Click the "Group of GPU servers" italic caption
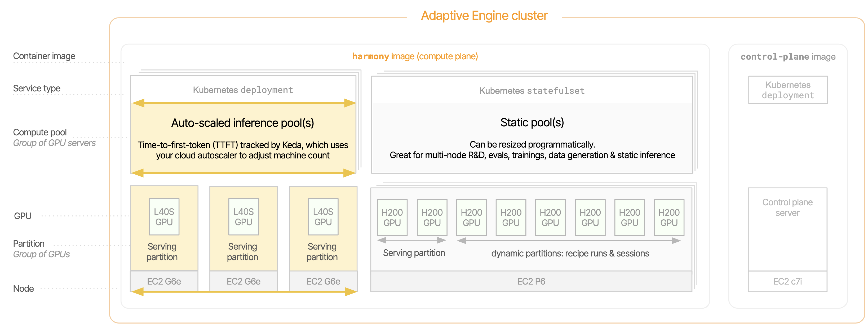This screenshot has height=328, width=868. tap(54, 143)
